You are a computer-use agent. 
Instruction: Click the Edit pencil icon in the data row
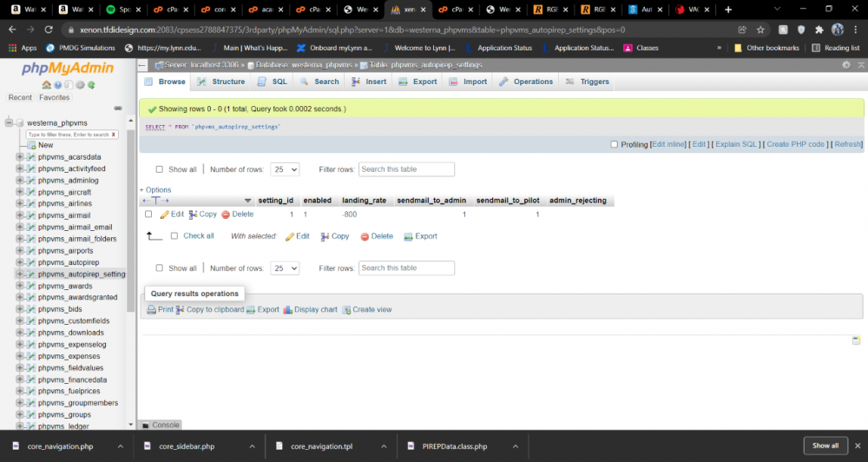tap(164, 214)
